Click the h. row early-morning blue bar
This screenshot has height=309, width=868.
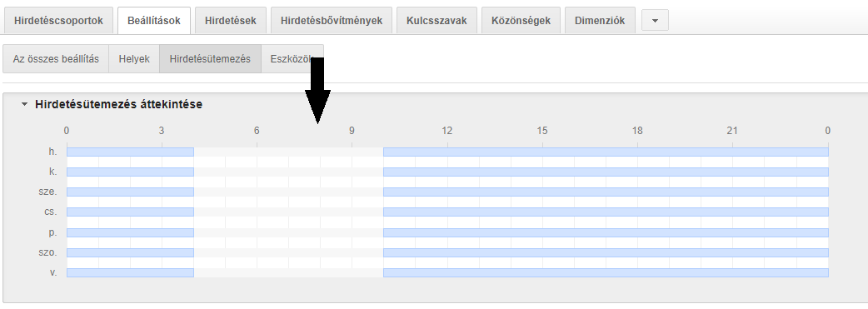point(130,152)
